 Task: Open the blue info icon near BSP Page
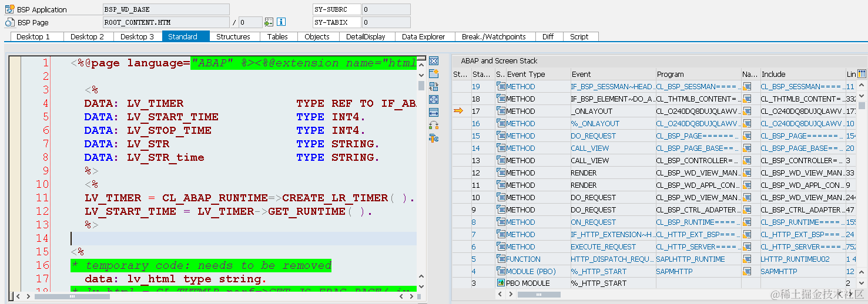[x=281, y=22]
